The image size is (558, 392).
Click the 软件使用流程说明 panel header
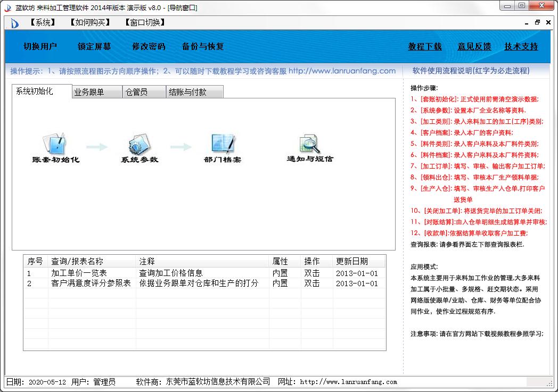coord(471,71)
